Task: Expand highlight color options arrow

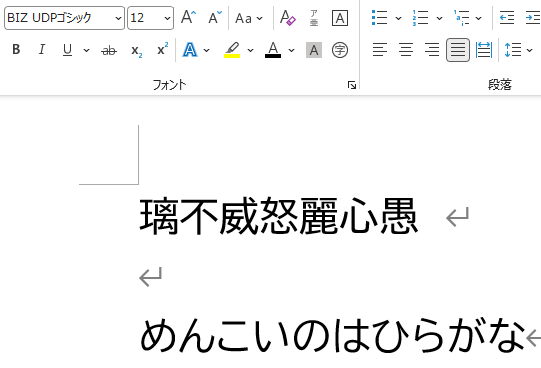Action: (x=250, y=51)
